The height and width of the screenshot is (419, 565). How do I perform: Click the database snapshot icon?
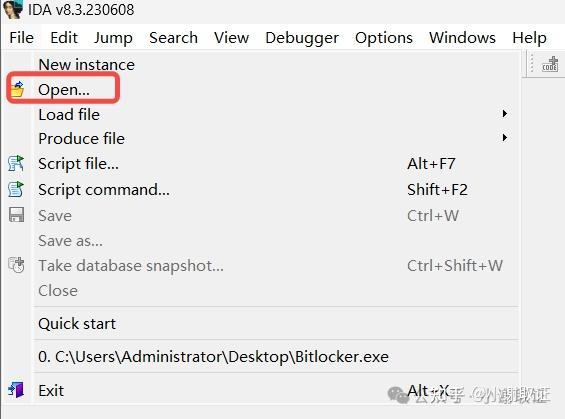pyautogui.click(x=16, y=265)
